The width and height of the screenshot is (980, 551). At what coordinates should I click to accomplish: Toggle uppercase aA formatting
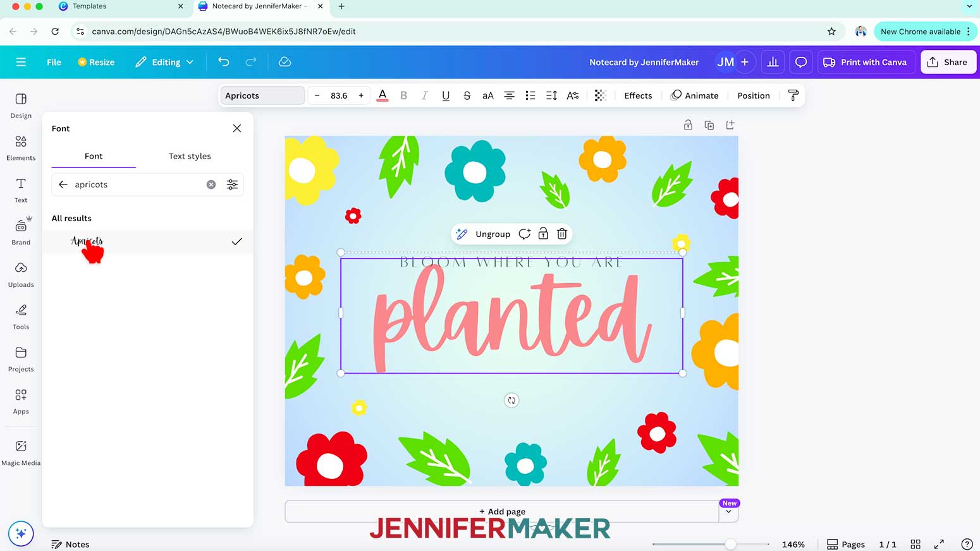point(487,95)
